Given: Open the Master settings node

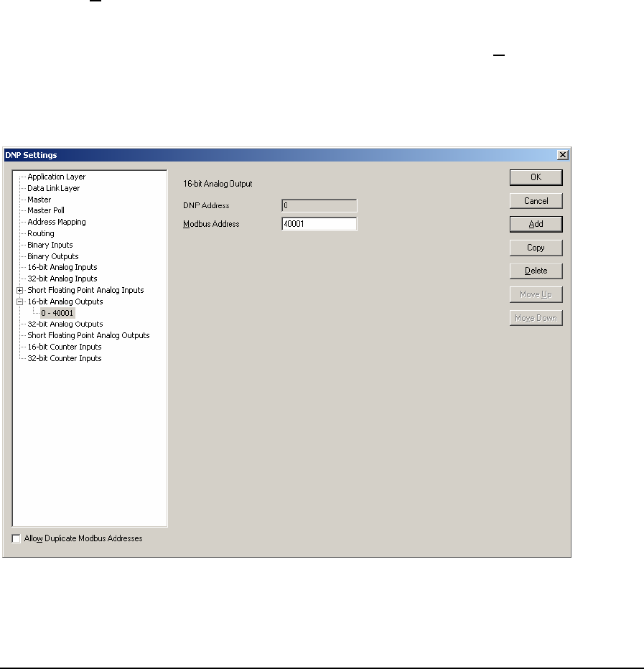Looking at the screenshot, I should (39, 200).
